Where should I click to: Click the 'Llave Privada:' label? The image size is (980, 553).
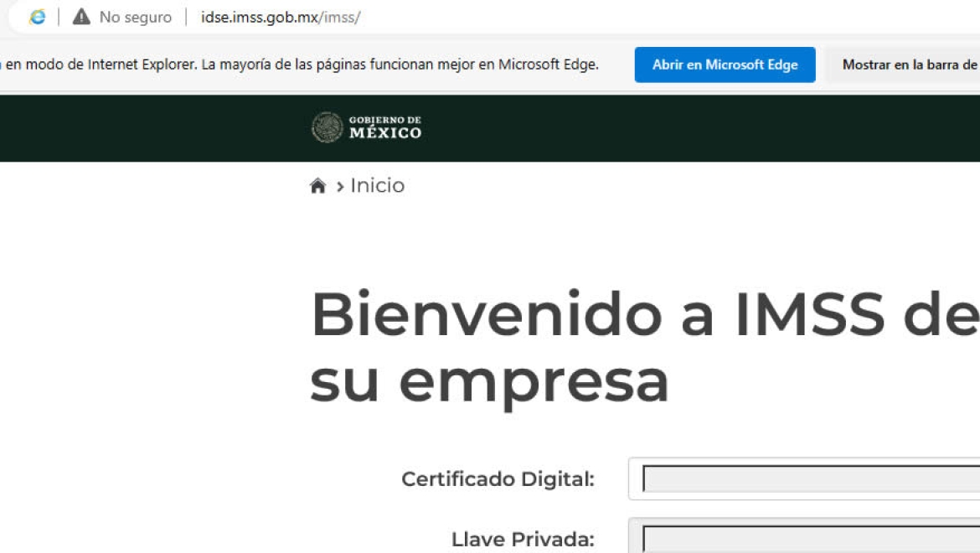(x=523, y=540)
